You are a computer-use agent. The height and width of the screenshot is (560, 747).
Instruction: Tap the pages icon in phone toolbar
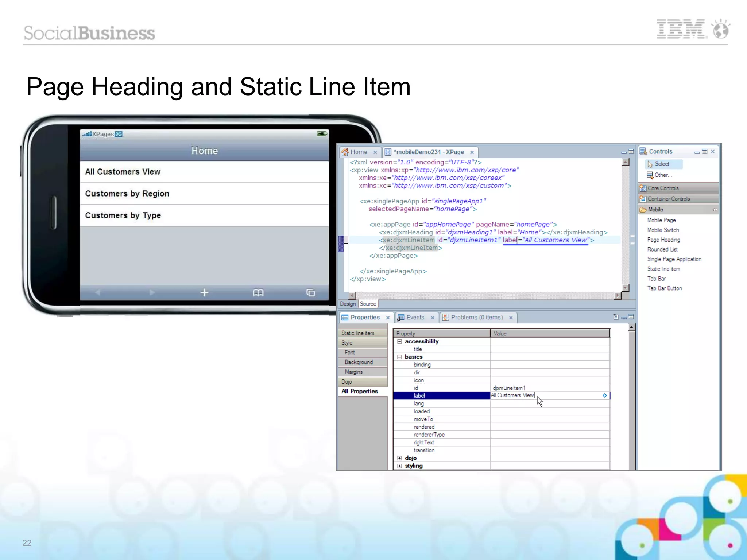click(x=311, y=293)
